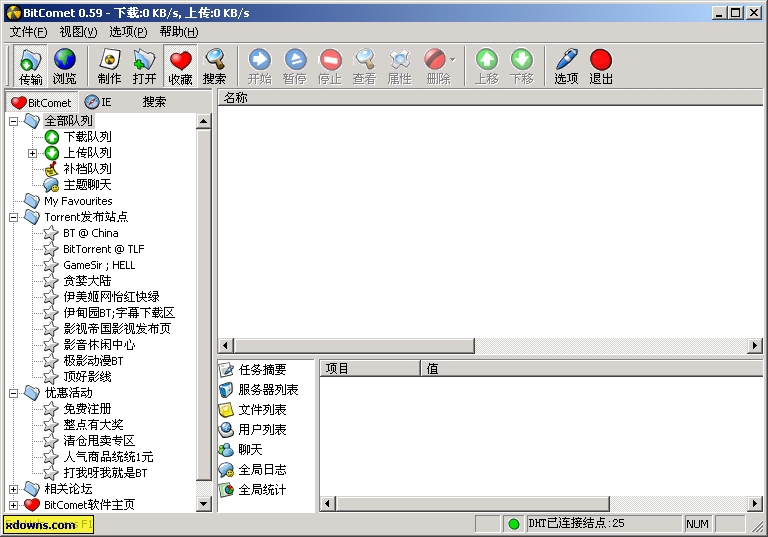Click the sidebar tree scroll-down arrow
The width and height of the screenshot is (768, 537).
click(204, 504)
